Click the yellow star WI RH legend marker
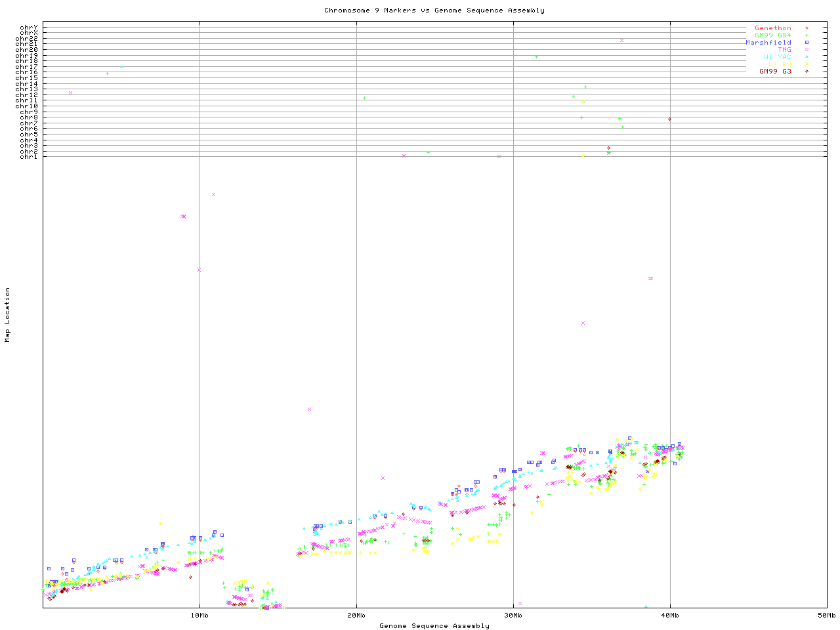Image resolution: width=840 pixels, height=630 pixels. point(807,64)
